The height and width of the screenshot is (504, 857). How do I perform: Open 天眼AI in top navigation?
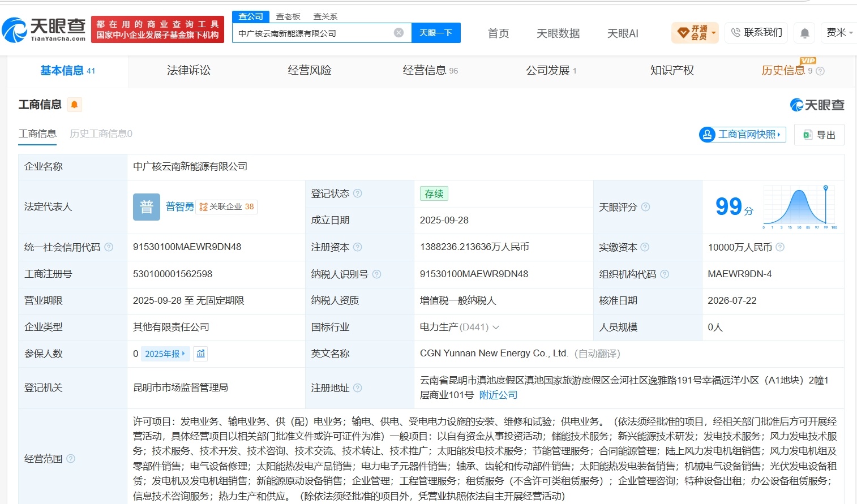click(623, 33)
